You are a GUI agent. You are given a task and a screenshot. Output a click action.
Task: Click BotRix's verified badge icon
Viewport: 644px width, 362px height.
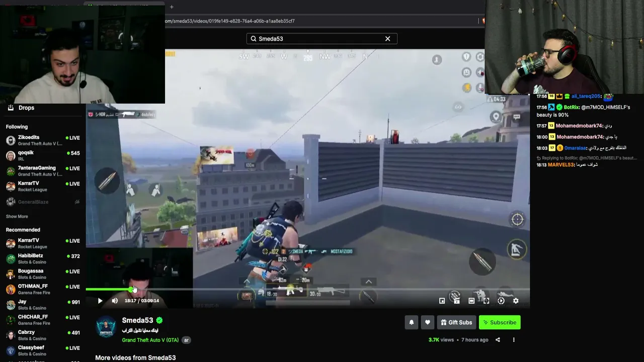[x=559, y=107]
